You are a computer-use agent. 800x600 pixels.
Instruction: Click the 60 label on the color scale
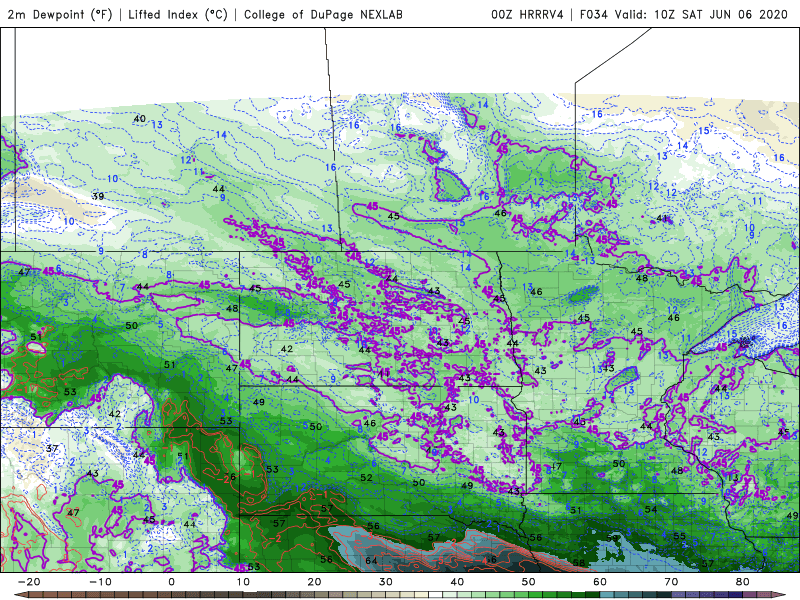(x=600, y=582)
